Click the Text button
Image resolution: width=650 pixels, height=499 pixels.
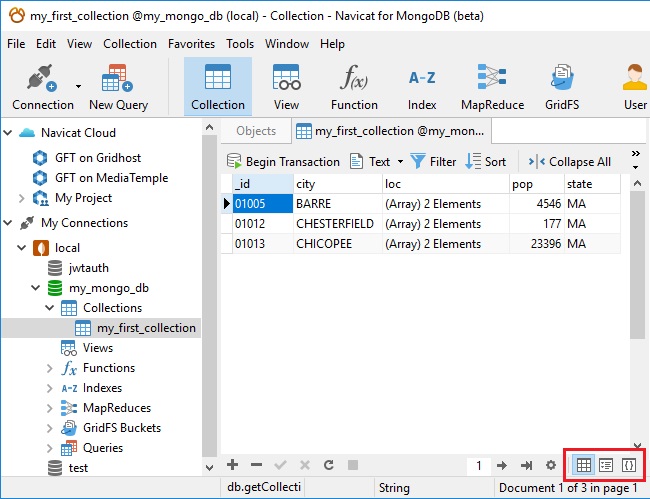(370, 162)
